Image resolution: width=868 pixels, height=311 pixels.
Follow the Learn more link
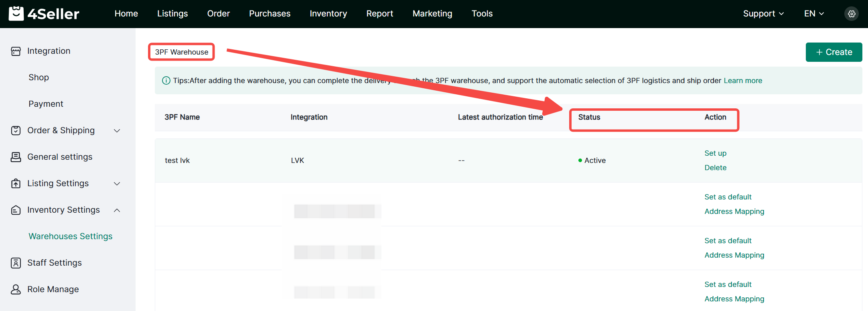[743, 81]
